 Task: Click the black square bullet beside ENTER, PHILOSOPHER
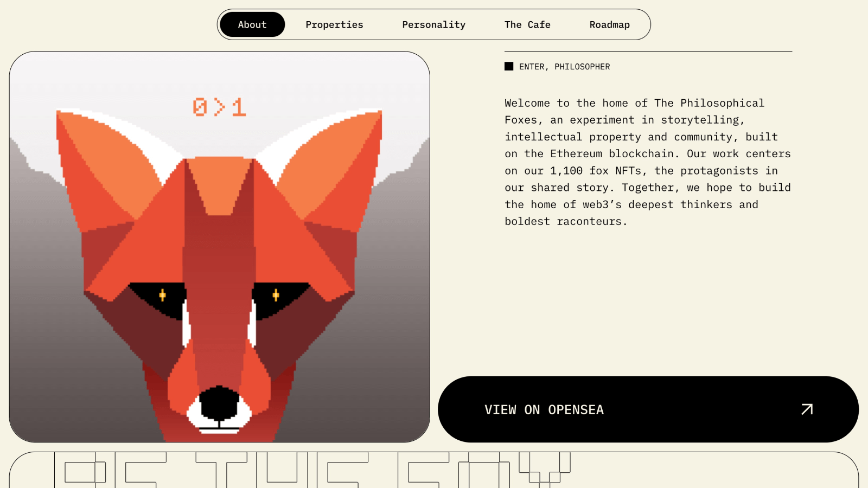click(509, 66)
